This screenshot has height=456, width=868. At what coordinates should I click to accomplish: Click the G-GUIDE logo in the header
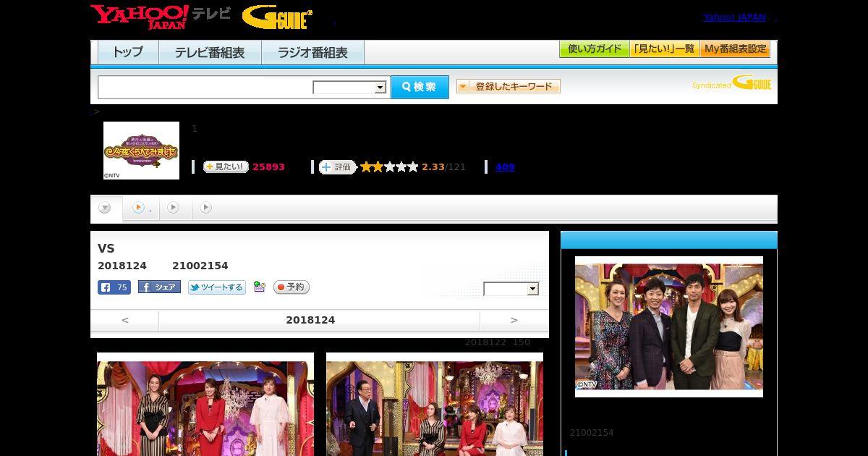pos(277,17)
